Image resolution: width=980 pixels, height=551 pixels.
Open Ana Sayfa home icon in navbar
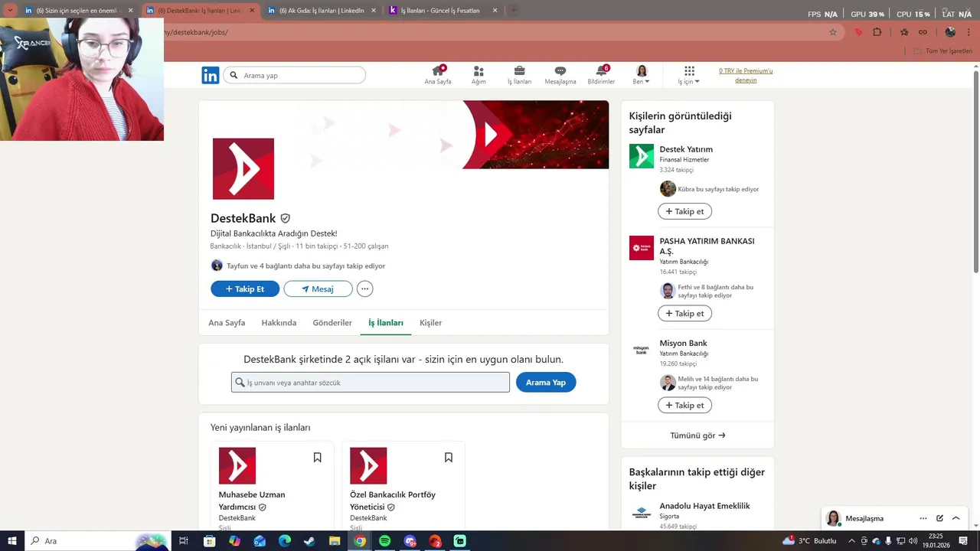pos(438,74)
